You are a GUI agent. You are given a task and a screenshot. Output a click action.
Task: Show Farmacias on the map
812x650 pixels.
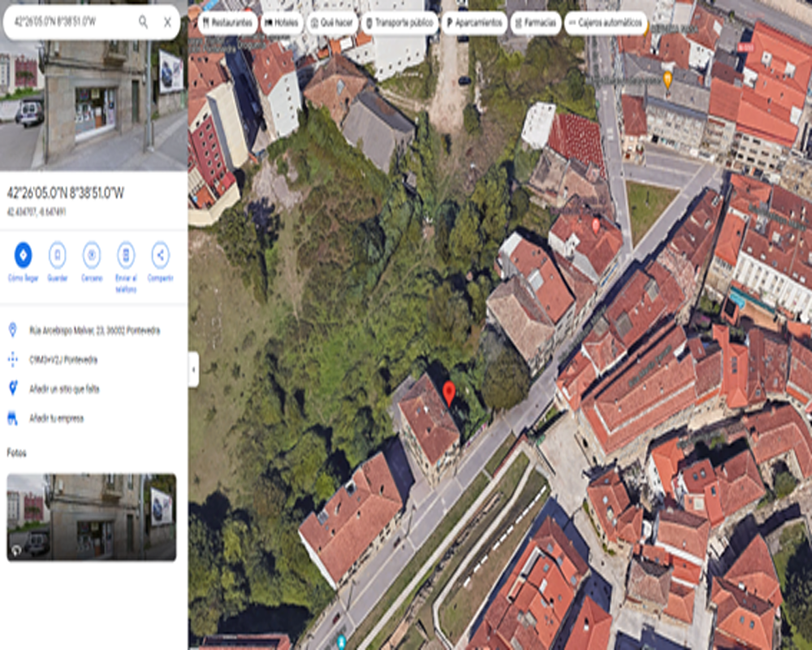(536, 23)
